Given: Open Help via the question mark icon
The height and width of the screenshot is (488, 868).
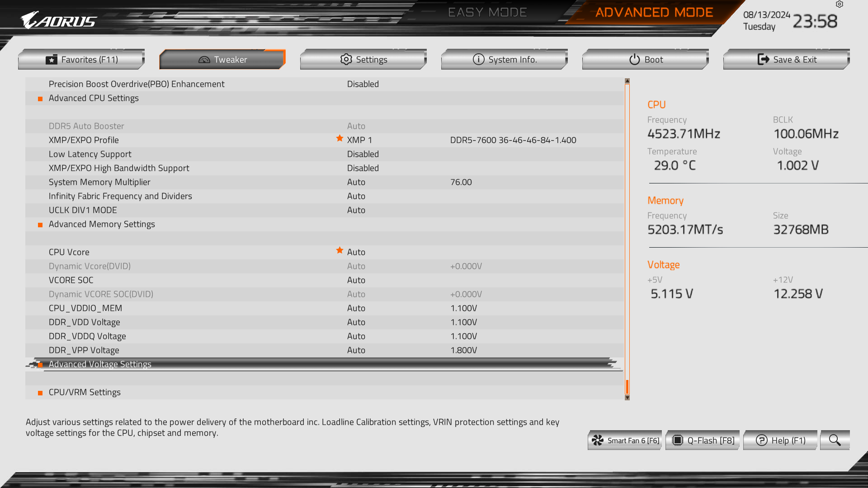Looking at the screenshot, I should tap(761, 440).
